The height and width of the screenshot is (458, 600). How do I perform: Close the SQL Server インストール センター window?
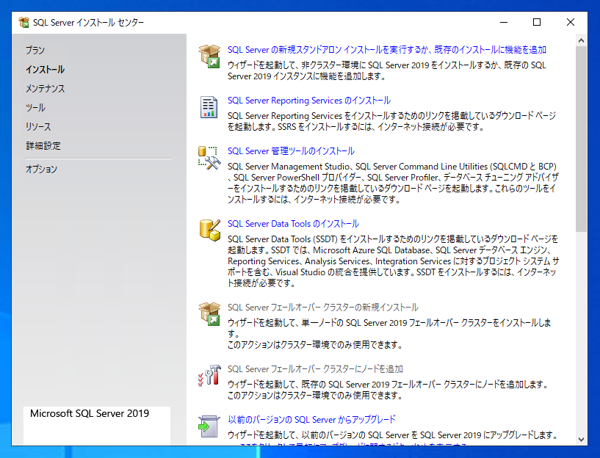point(570,22)
